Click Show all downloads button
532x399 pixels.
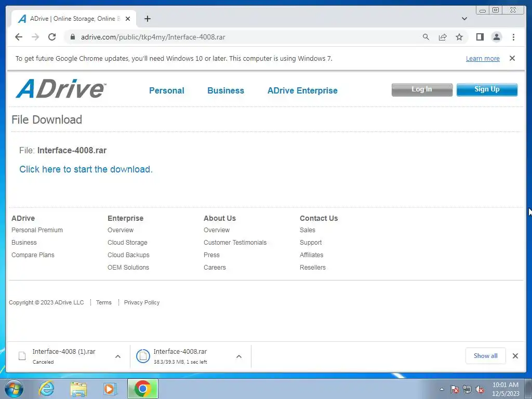click(486, 355)
